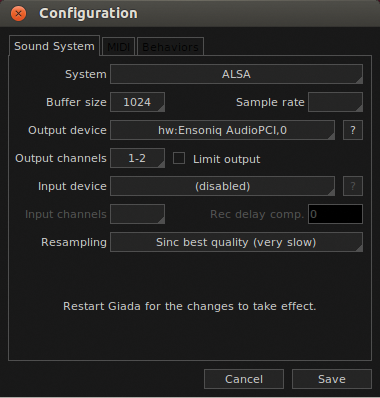Click the output device help question mark button
Screen dimensions: 380x398
[353, 130]
